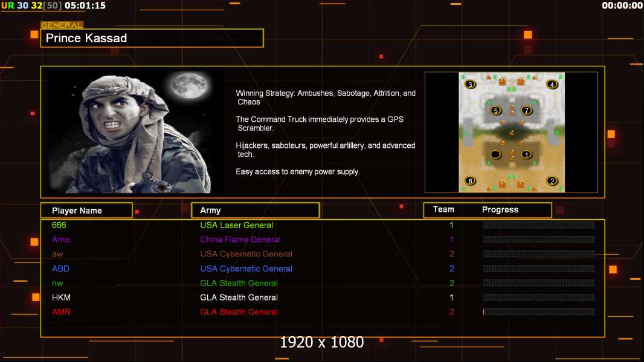
Task: Select player 666 in the list
Action: pos(59,225)
